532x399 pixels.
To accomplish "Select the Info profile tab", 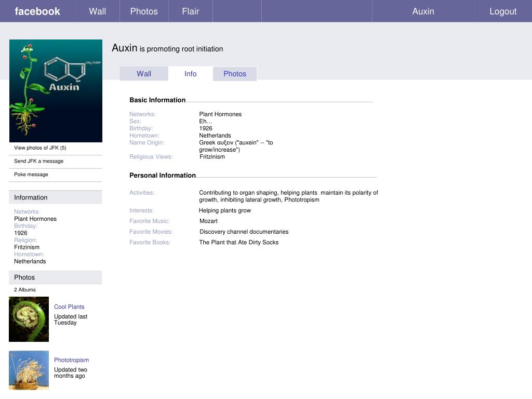I will 191,74.
